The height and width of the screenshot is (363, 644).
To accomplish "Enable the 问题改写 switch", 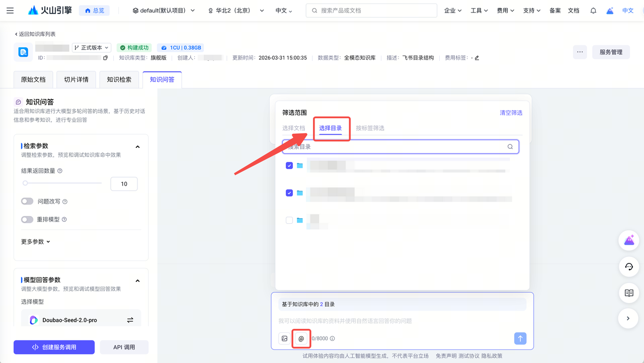I will 27,201.
